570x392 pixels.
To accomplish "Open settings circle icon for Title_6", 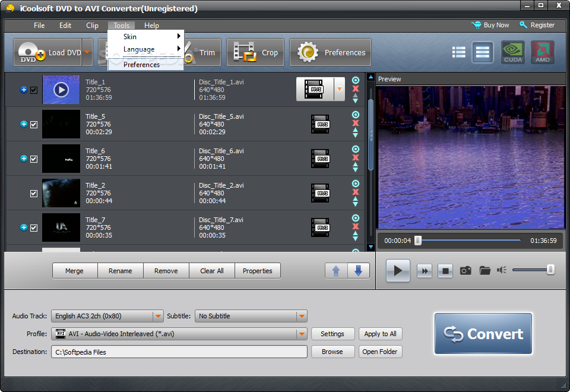I will tap(356, 149).
